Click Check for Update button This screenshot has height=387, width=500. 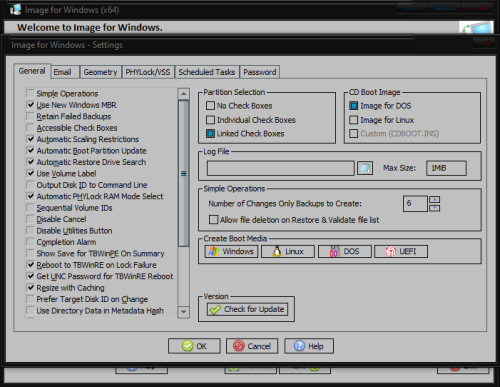point(247,309)
